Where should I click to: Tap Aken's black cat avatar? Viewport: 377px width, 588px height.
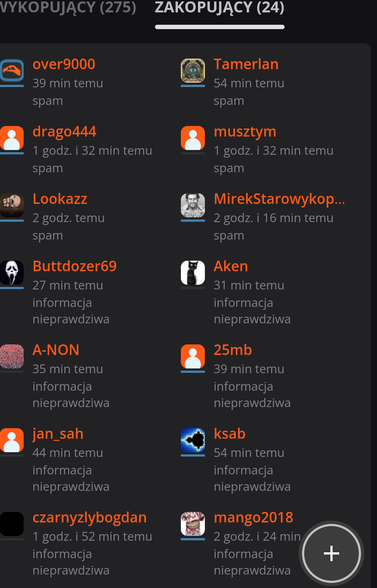tap(193, 273)
